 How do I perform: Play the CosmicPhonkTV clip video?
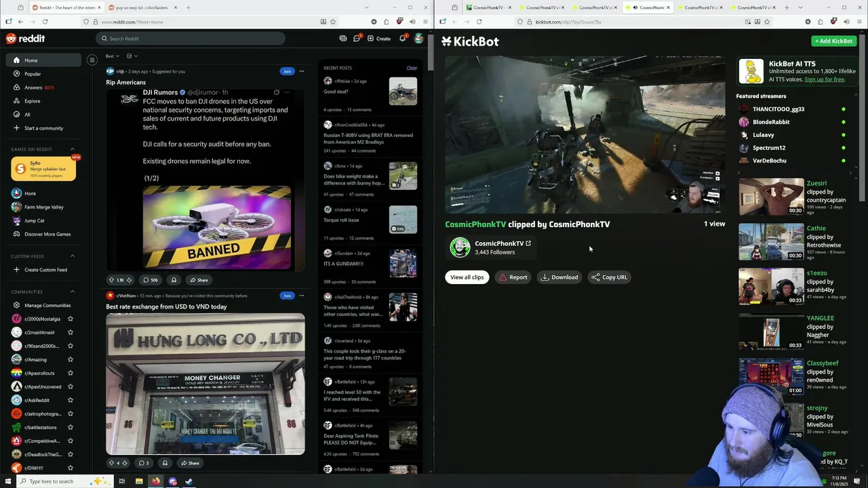[585, 135]
